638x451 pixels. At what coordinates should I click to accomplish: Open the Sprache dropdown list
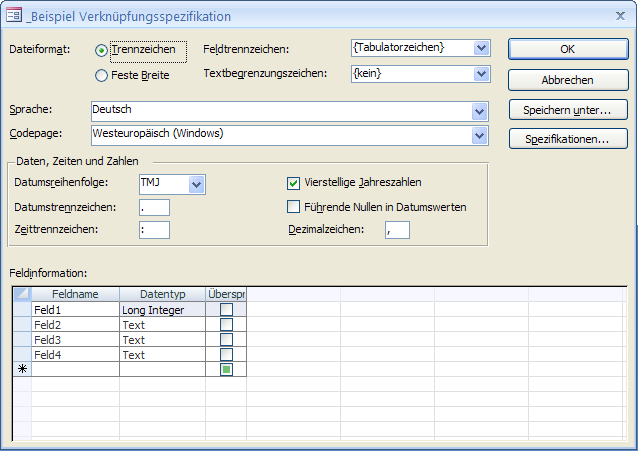click(482, 109)
